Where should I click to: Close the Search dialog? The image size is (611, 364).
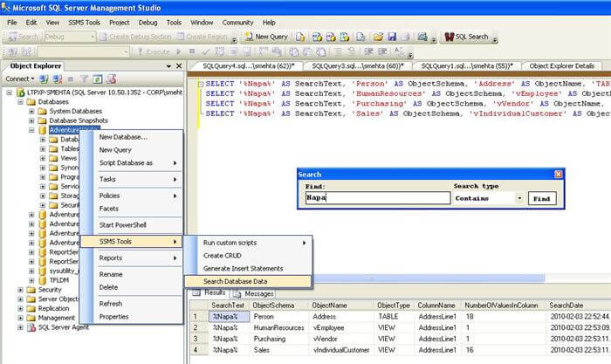coord(558,175)
